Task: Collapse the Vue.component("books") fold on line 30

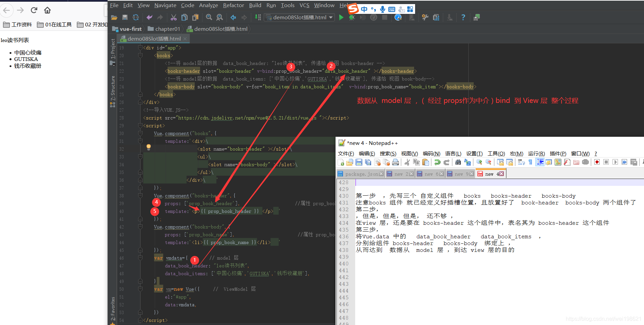Action: point(140,133)
